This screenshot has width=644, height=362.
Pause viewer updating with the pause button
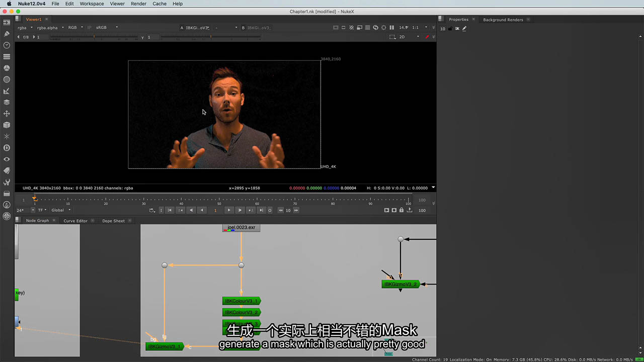pos(391,28)
